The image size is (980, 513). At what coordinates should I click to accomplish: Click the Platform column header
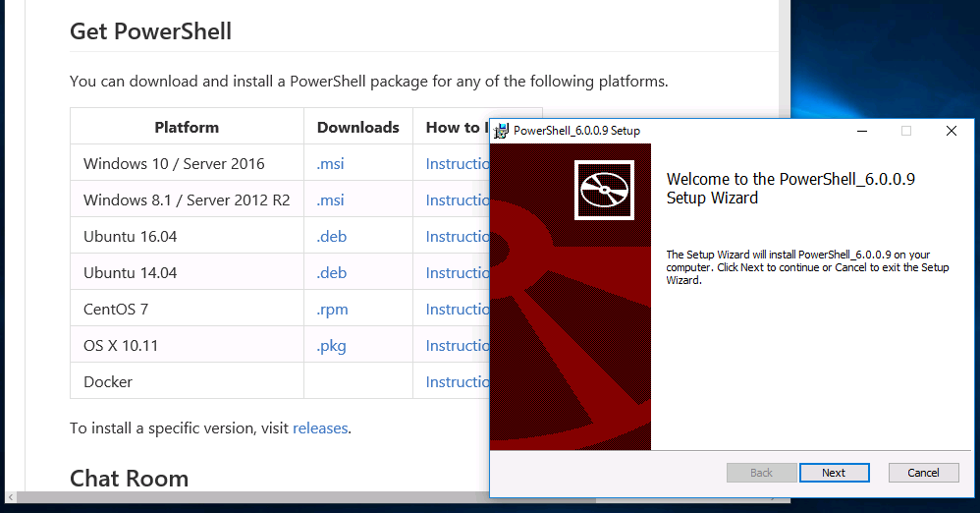[x=187, y=127]
